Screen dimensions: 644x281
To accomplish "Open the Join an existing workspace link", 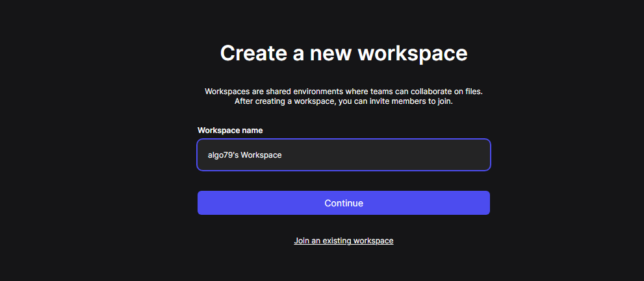I will pos(344,240).
